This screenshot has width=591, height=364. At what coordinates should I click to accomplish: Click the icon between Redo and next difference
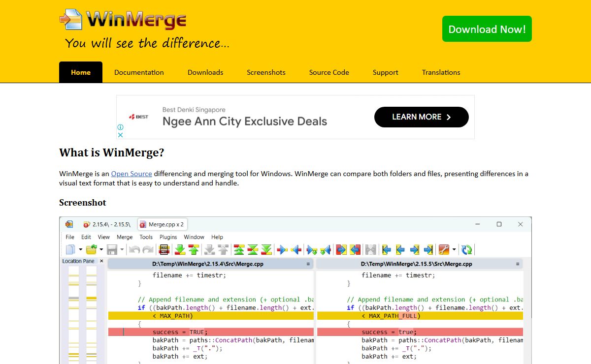point(164,250)
